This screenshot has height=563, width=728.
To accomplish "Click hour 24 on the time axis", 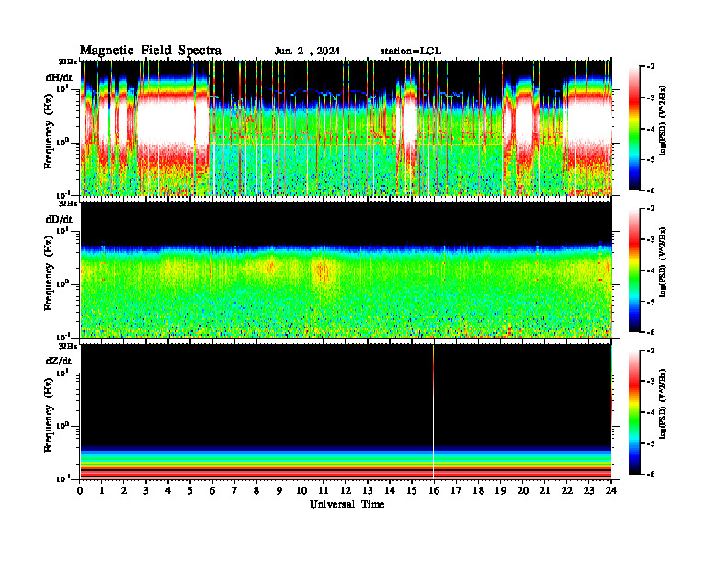I will [x=611, y=490].
